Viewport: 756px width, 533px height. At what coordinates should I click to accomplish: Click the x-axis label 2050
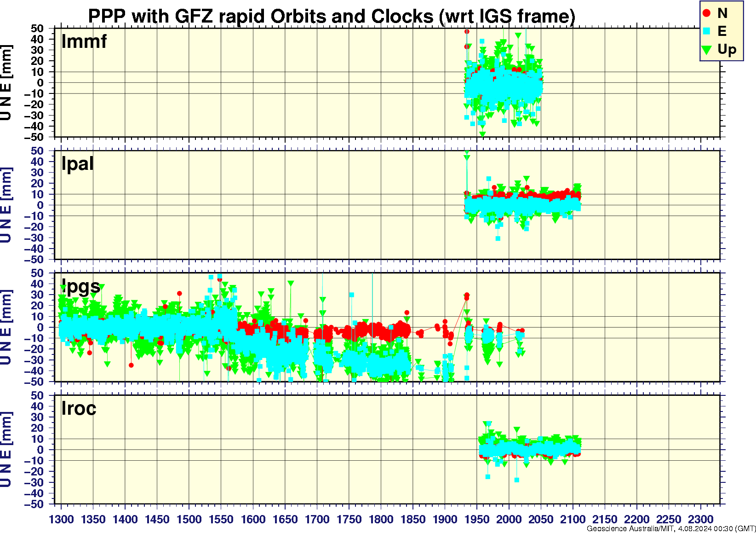click(x=541, y=520)
